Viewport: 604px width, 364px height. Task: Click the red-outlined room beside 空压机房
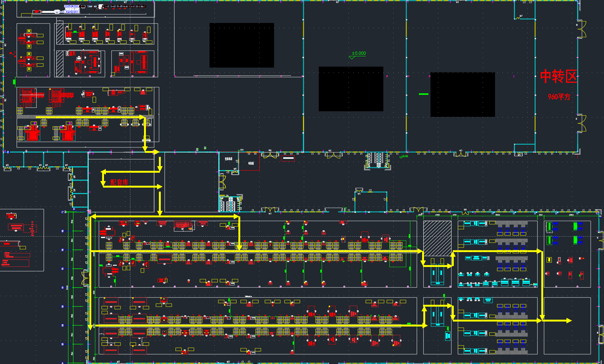250,162
